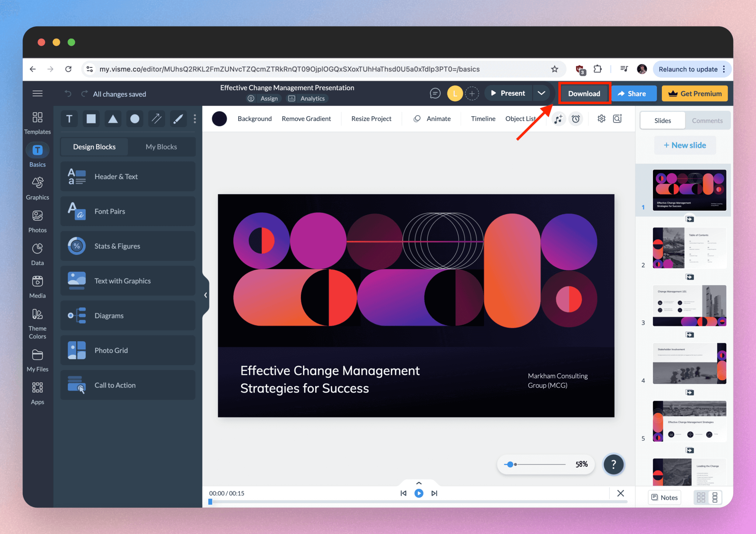Add a New slide

tap(685, 145)
